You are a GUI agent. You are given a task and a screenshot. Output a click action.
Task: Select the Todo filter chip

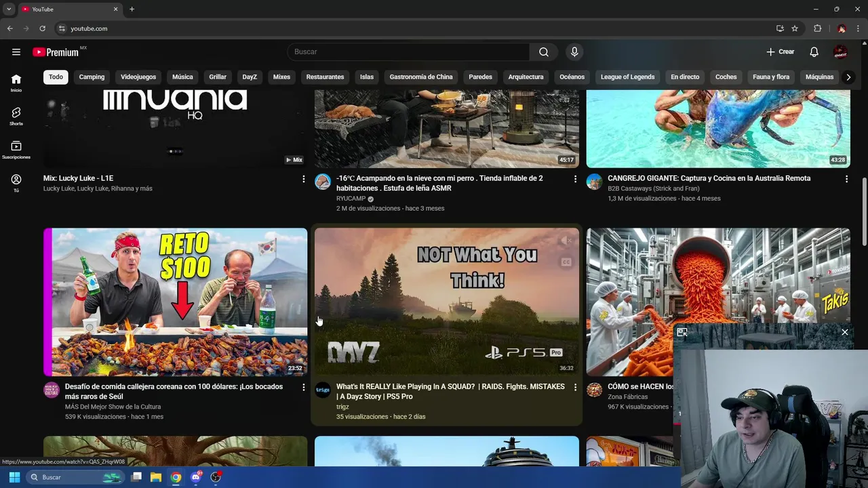(56, 77)
